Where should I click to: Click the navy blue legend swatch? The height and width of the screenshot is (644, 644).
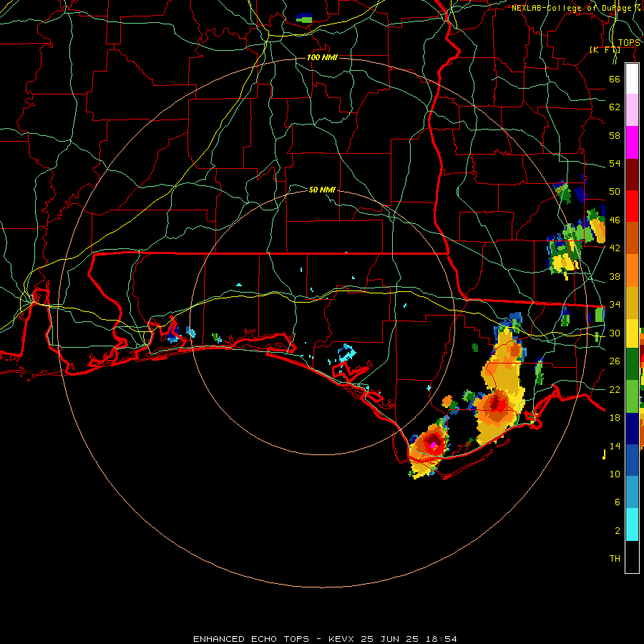point(632,429)
